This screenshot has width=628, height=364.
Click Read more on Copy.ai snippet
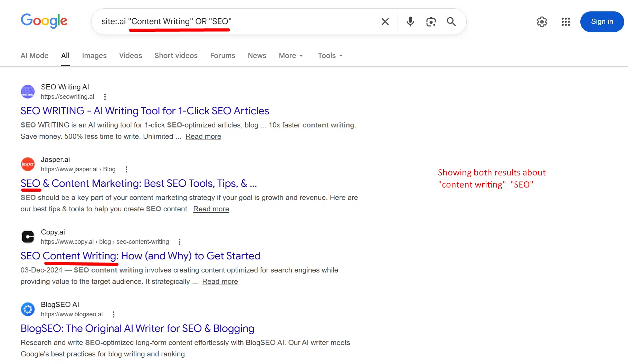click(x=220, y=281)
